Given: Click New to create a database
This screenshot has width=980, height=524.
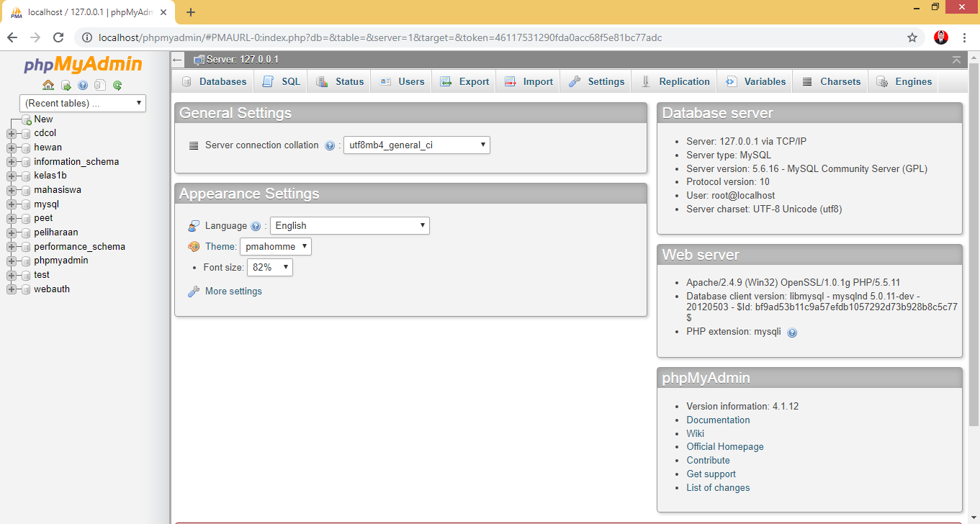Looking at the screenshot, I should (x=43, y=119).
